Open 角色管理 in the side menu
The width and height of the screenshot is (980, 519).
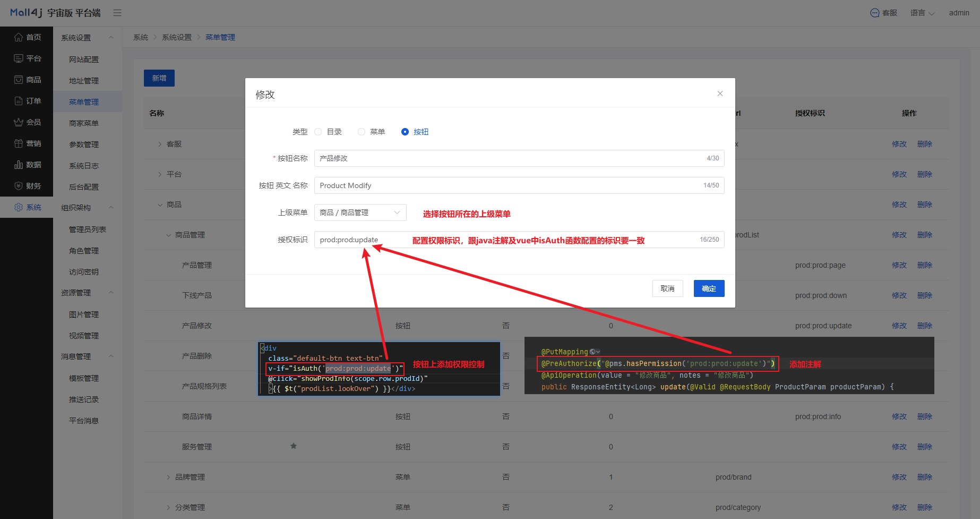point(84,251)
